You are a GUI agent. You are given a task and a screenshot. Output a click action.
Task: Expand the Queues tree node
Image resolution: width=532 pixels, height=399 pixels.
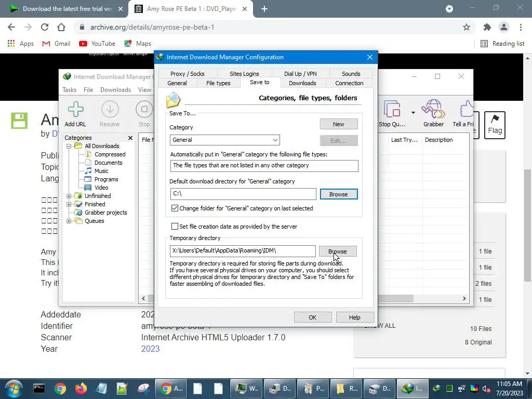(x=69, y=221)
